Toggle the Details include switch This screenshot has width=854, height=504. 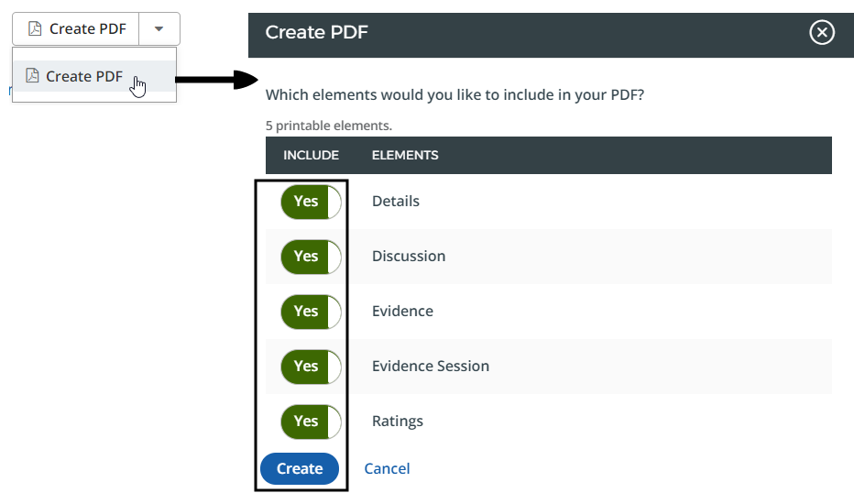[x=311, y=202]
